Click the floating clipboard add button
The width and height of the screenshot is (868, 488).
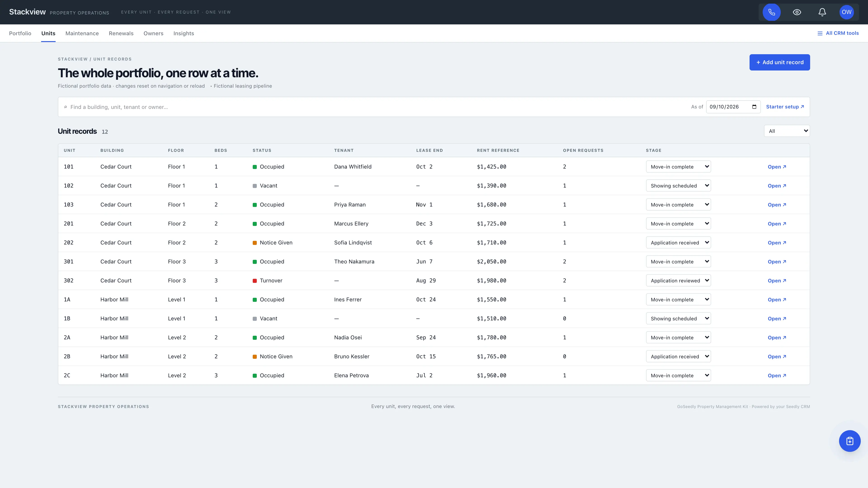849,441
